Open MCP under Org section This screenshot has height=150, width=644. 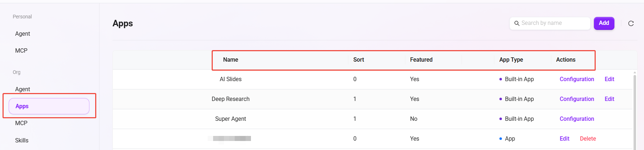click(21, 123)
